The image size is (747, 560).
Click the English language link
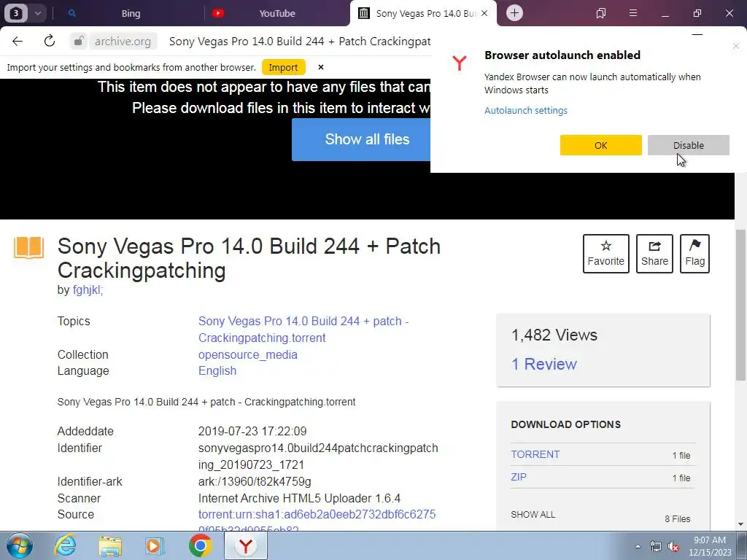(217, 371)
